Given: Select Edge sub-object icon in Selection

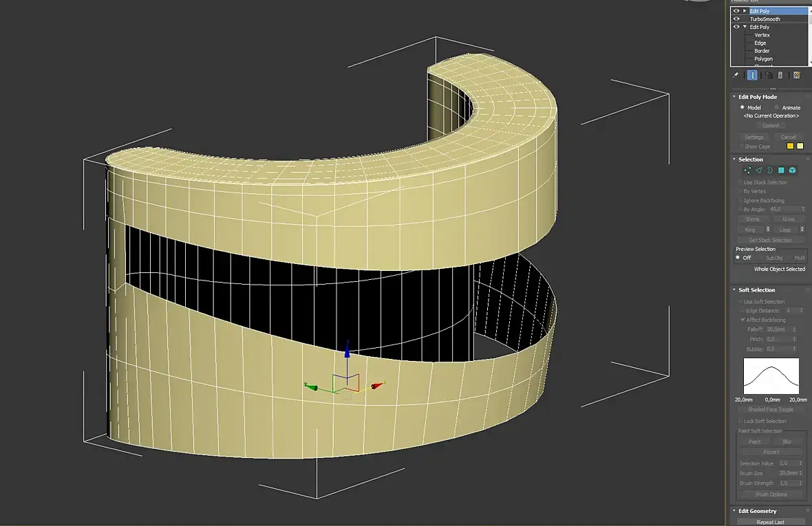Looking at the screenshot, I should click(758, 170).
